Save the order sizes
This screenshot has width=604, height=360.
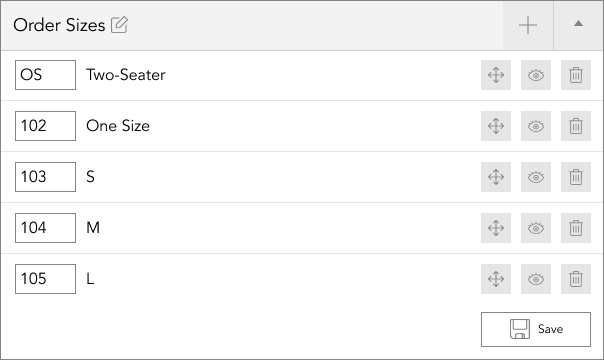coord(536,329)
